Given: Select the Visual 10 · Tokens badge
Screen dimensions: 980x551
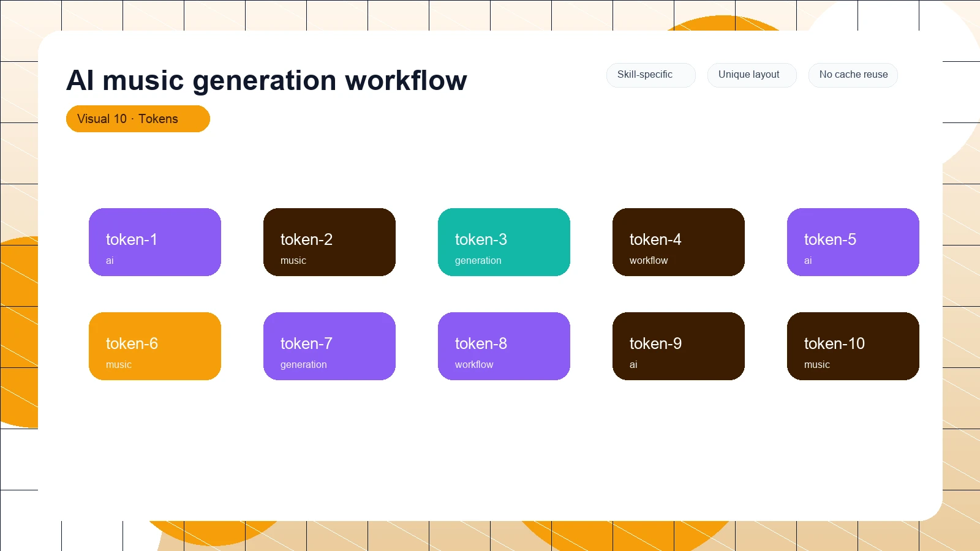Looking at the screenshot, I should [138, 119].
